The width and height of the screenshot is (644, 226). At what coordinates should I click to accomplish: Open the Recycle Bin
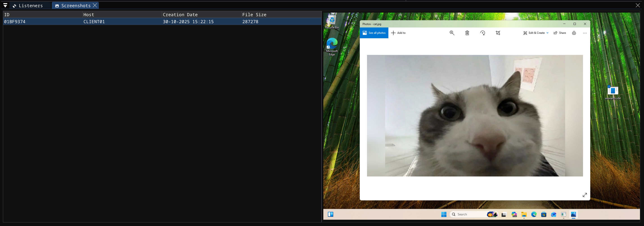(331, 20)
